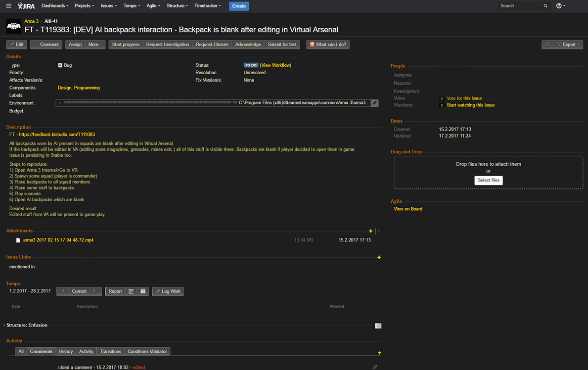Open the Structure dropdown menu

click(x=177, y=5)
